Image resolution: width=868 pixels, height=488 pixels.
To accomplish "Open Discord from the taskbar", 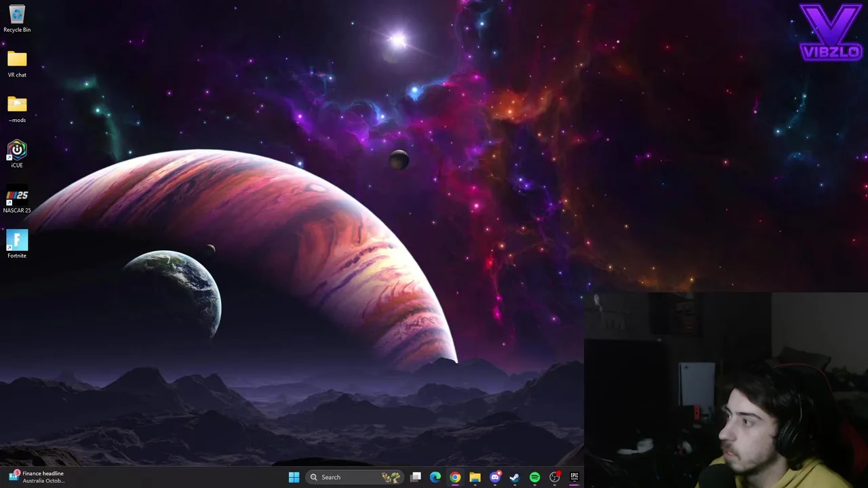I will (x=495, y=477).
